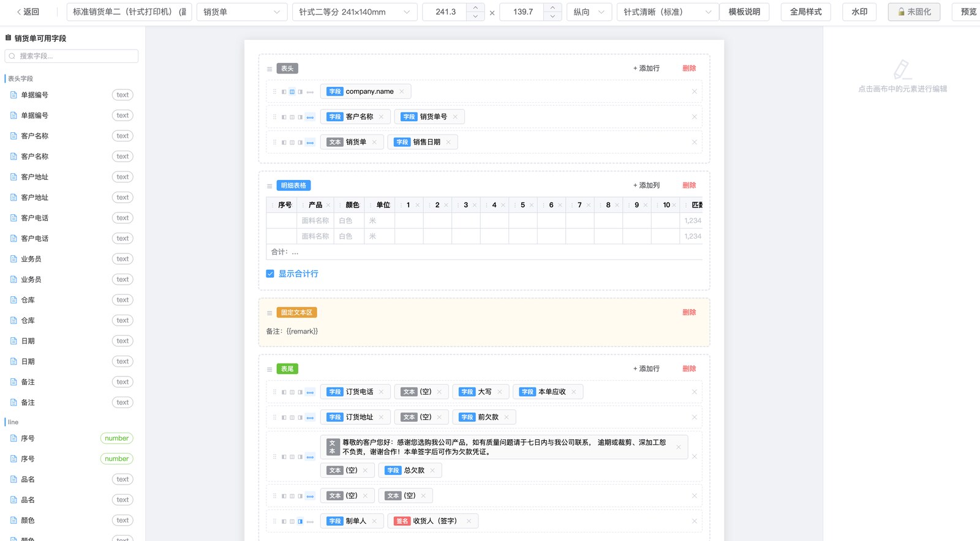Uncheck the 显示合计行 checkbox
The width and height of the screenshot is (980, 541).
tap(270, 274)
